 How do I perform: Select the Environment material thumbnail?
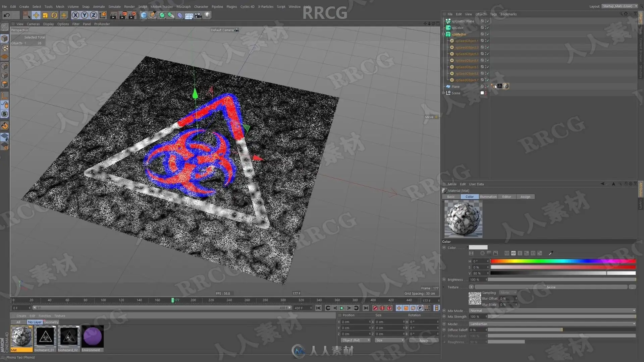[x=92, y=338]
